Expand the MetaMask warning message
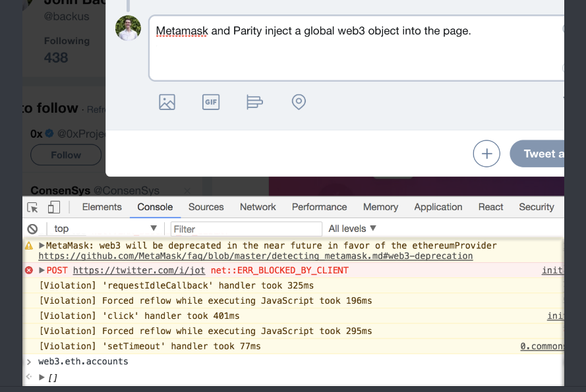 (x=42, y=246)
